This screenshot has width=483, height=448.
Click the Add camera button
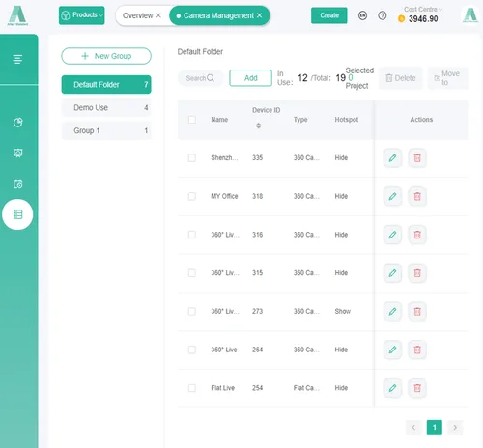click(x=250, y=78)
